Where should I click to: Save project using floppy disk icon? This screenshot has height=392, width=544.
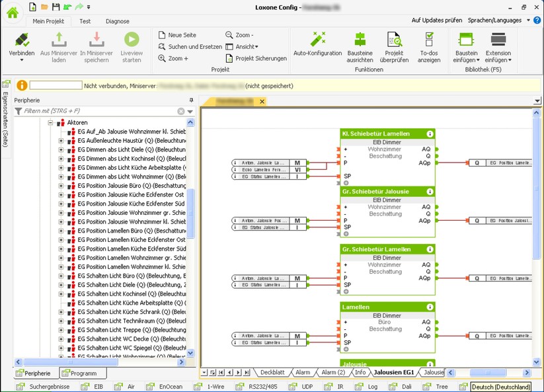pyautogui.click(x=56, y=7)
